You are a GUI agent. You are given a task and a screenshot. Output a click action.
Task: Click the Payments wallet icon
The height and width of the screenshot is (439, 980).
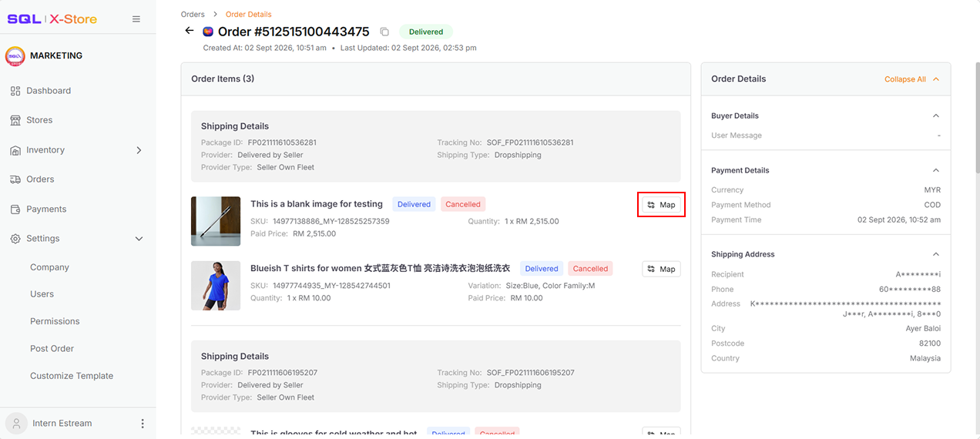[15, 209]
